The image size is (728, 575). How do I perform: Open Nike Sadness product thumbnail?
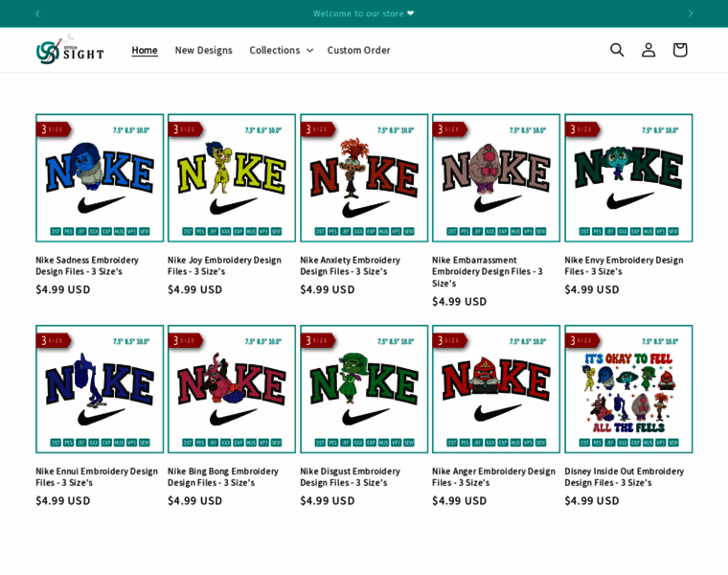pos(100,178)
